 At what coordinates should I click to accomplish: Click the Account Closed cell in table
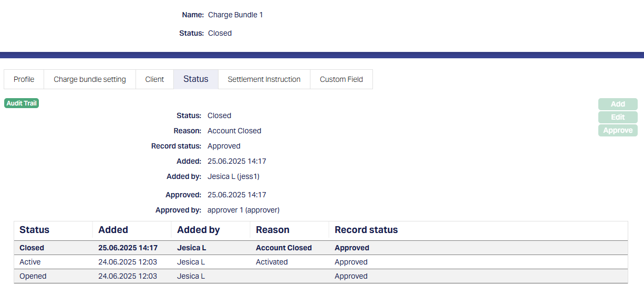(284, 248)
